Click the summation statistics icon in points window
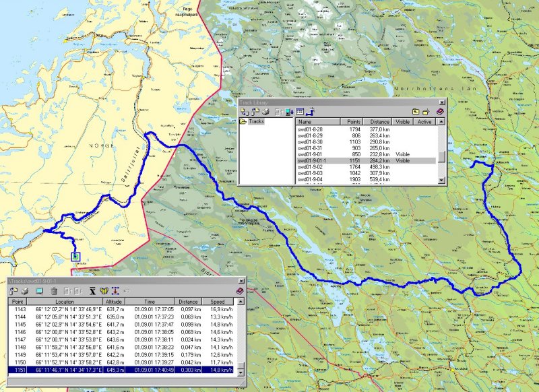This screenshot has width=539, height=392. [92, 290]
